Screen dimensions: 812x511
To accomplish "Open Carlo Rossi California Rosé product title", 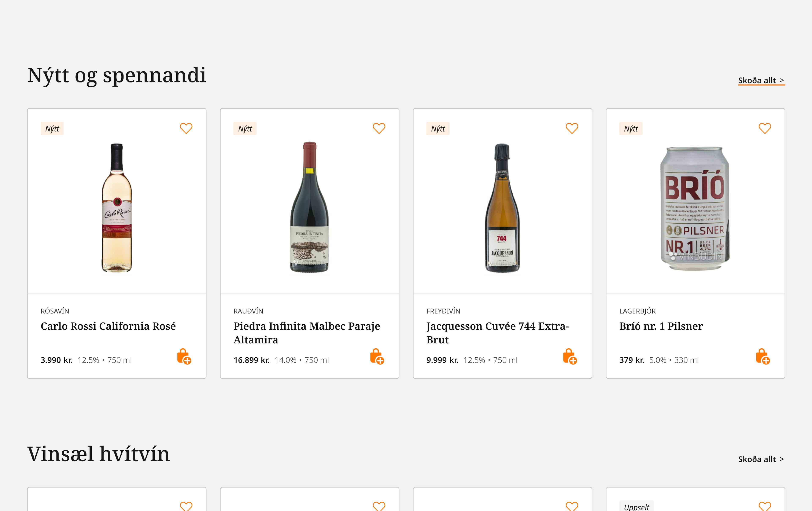I will [x=108, y=326].
